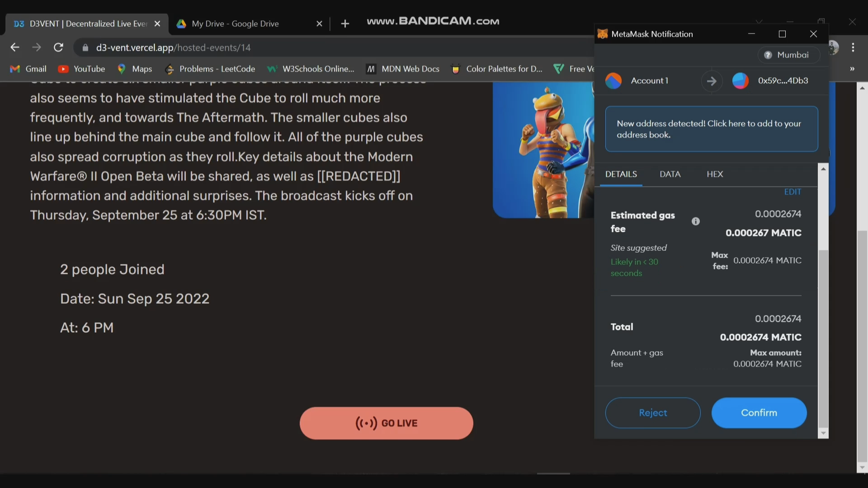Minimize the MetaMask Notification window
Viewport: 868px width, 488px height.
pyautogui.click(x=751, y=34)
